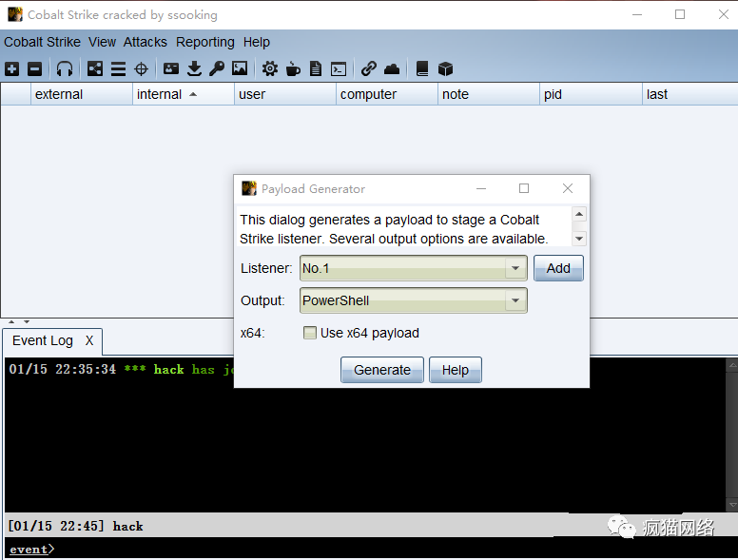Maximize the Cobalt Strike main window
738x560 pixels.
pos(680,15)
